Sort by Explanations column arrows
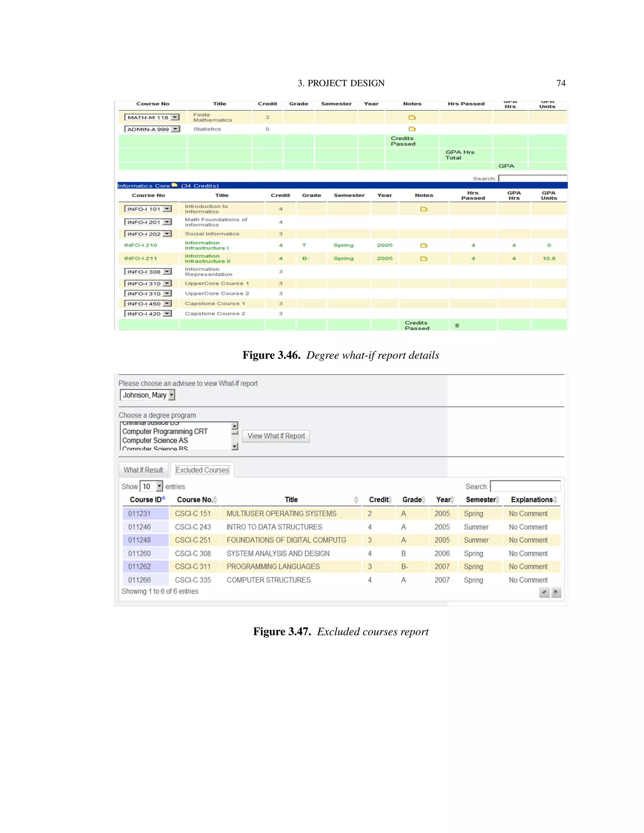This screenshot has width=644, height=833. (x=556, y=500)
